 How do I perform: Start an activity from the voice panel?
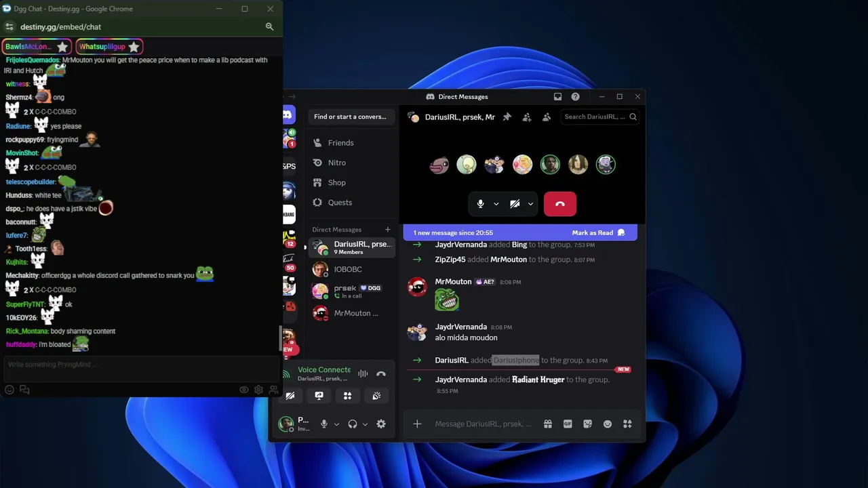point(347,396)
